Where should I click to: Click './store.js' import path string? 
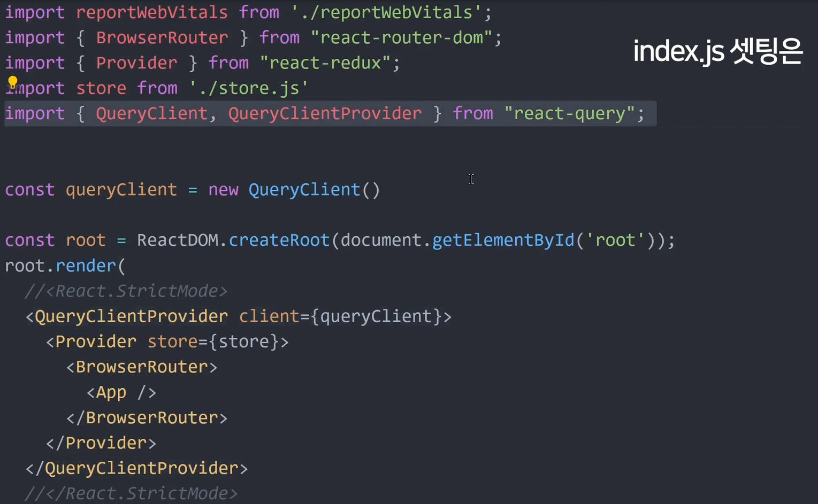click(249, 88)
